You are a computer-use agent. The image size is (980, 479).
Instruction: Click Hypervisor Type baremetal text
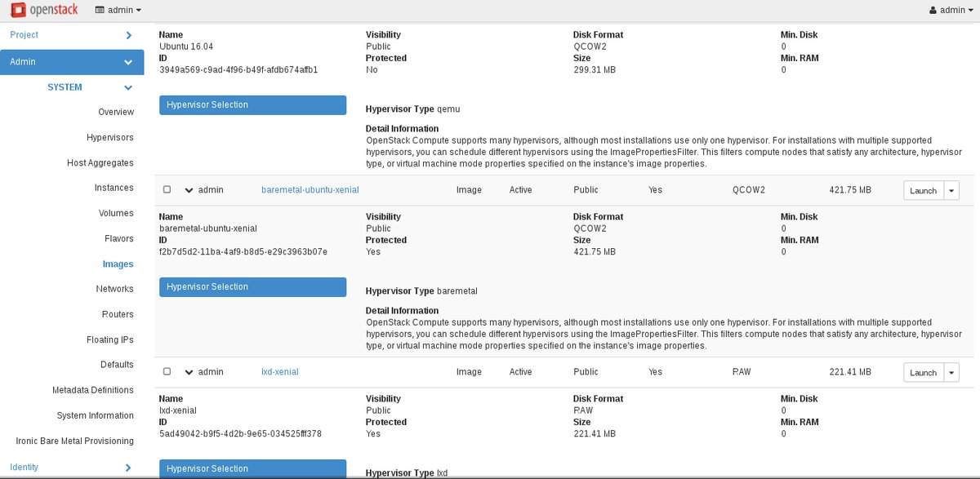(x=421, y=291)
